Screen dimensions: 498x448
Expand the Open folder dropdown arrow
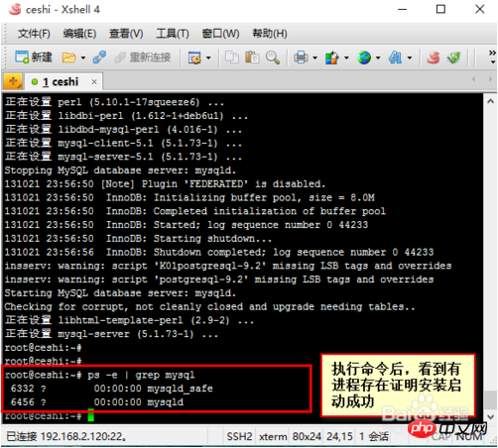(x=83, y=58)
